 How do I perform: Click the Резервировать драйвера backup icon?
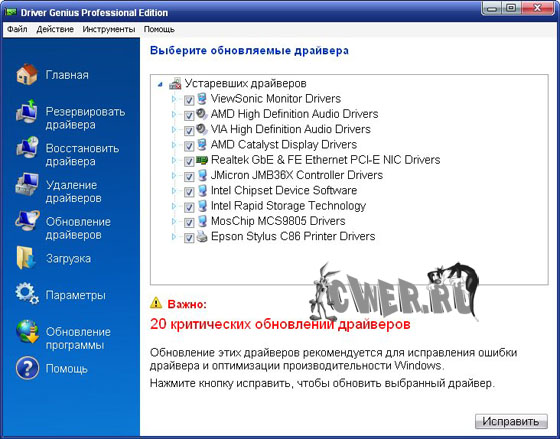pos(27,112)
